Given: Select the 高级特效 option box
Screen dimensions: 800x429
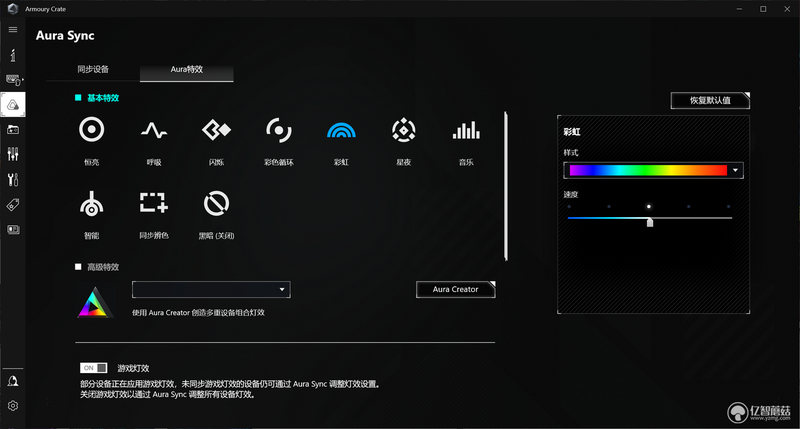Looking at the screenshot, I should (x=78, y=267).
